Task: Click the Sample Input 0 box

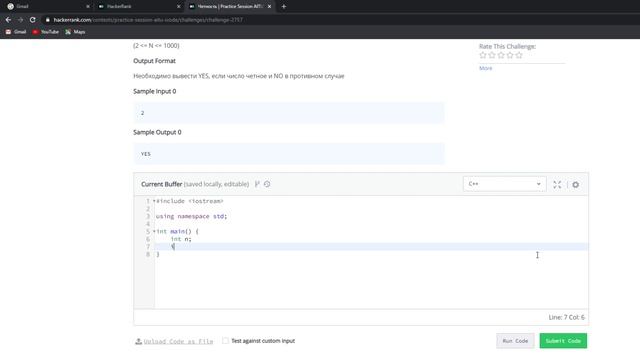Action: [x=289, y=113]
